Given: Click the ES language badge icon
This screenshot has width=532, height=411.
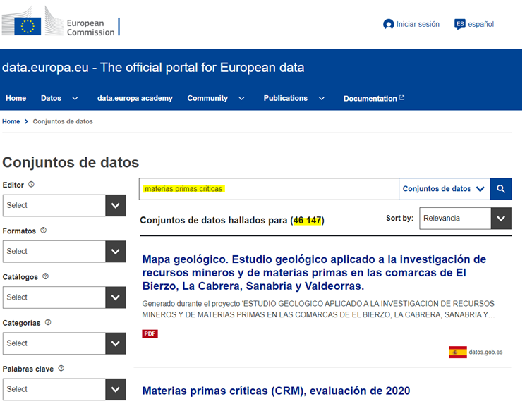Looking at the screenshot, I should pos(460,24).
